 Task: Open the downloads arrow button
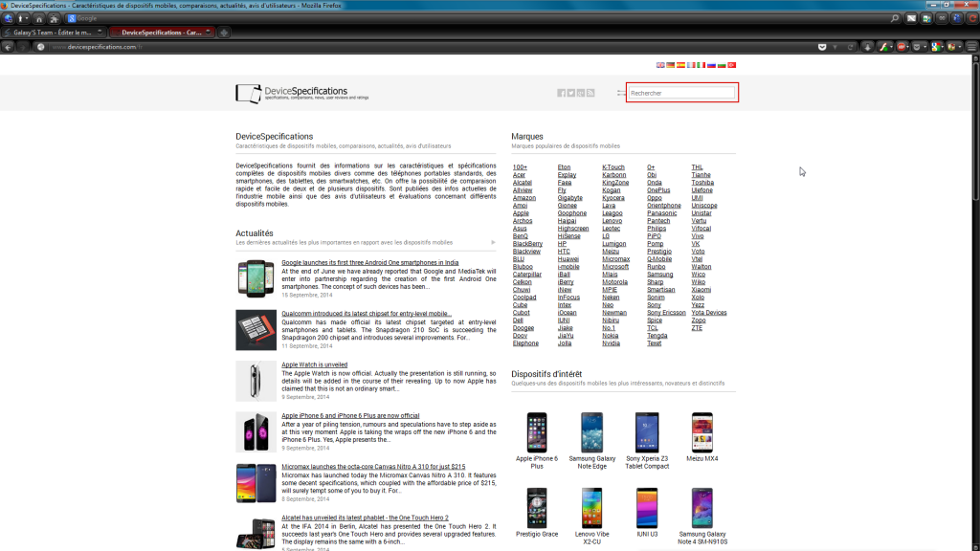tap(867, 47)
